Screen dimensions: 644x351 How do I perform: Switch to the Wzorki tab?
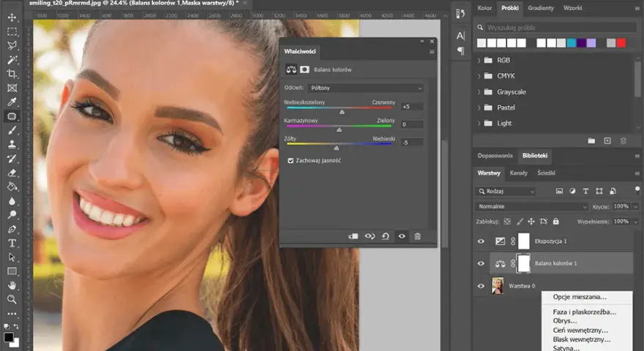tap(572, 8)
